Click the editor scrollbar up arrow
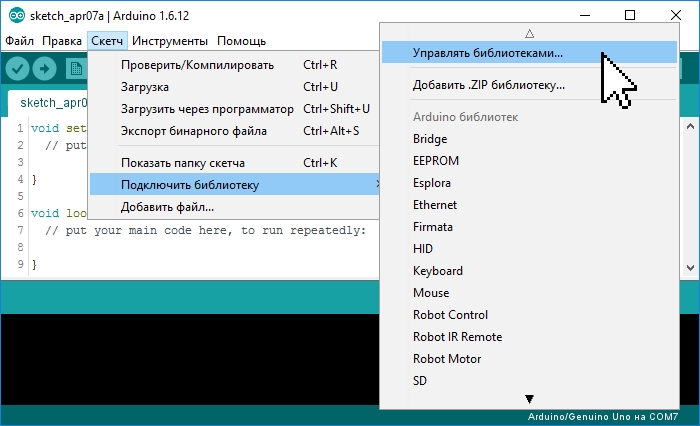 [690, 126]
